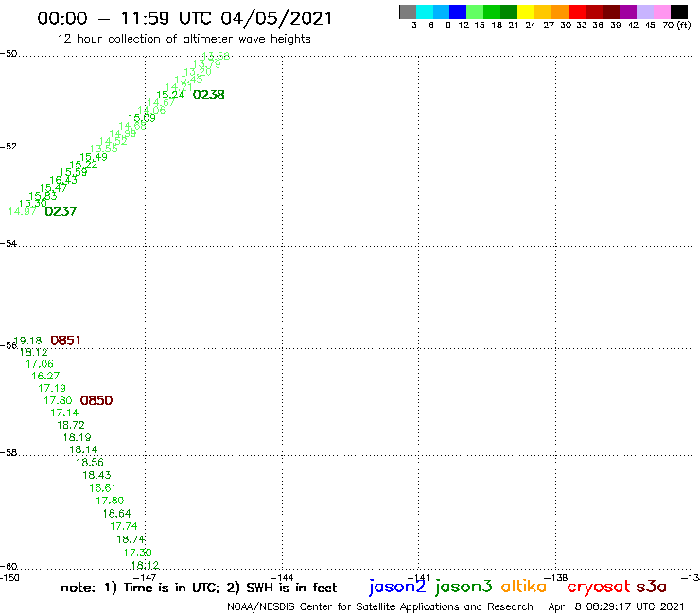
Task: Click the altimeter wave heights subtitle
Action: click(x=184, y=39)
